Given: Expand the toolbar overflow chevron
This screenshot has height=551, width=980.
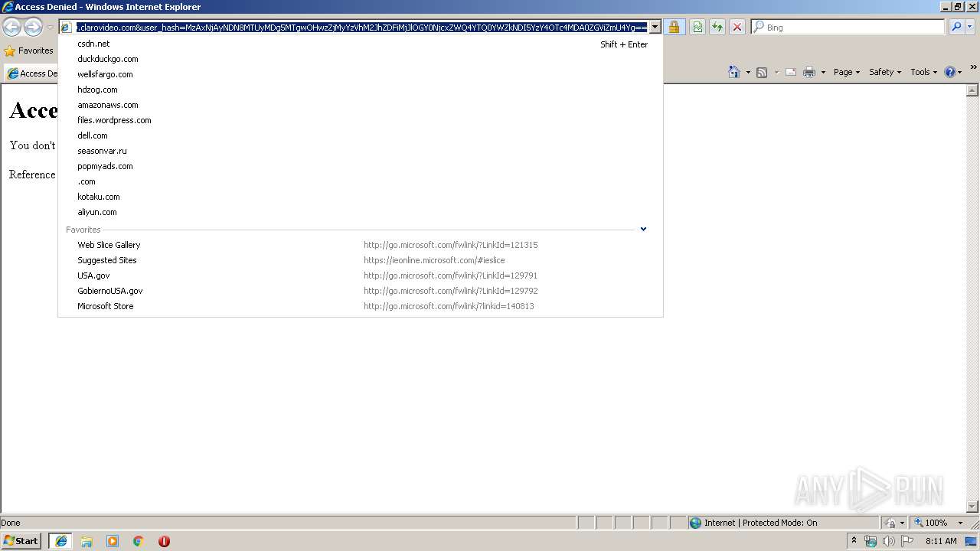Looking at the screenshot, I should point(973,67).
